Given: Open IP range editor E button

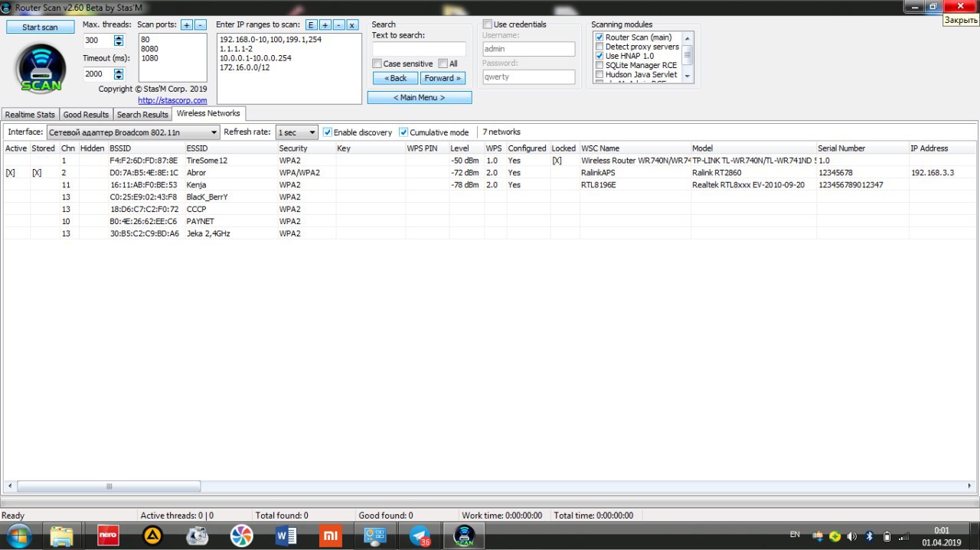Looking at the screenshot, I should 312,24.
